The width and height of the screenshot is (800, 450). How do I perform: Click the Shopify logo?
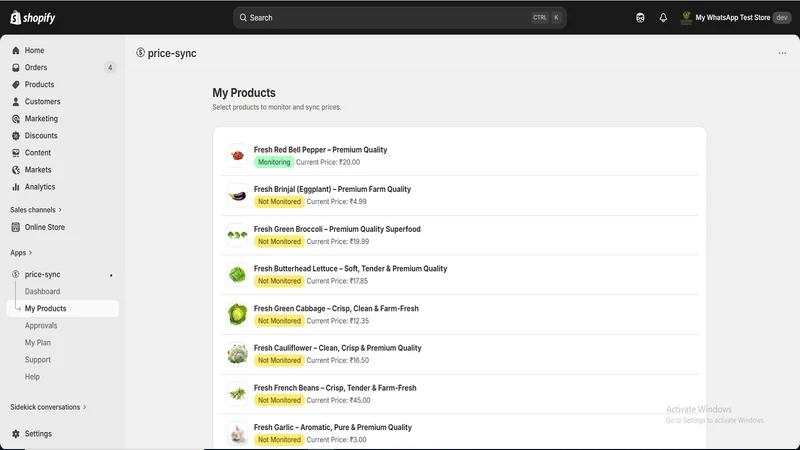(33, 18)
